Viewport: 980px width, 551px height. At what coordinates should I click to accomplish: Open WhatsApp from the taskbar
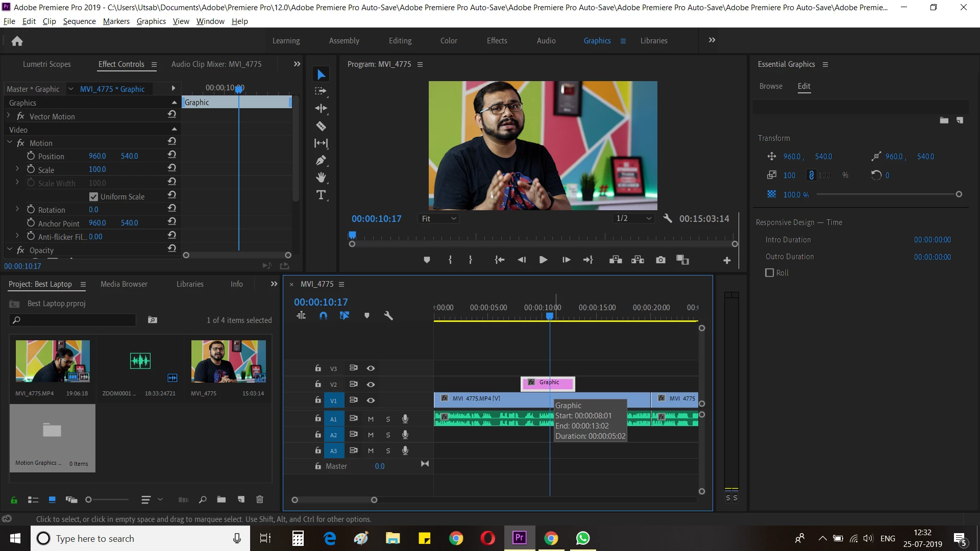coord(582,538)
